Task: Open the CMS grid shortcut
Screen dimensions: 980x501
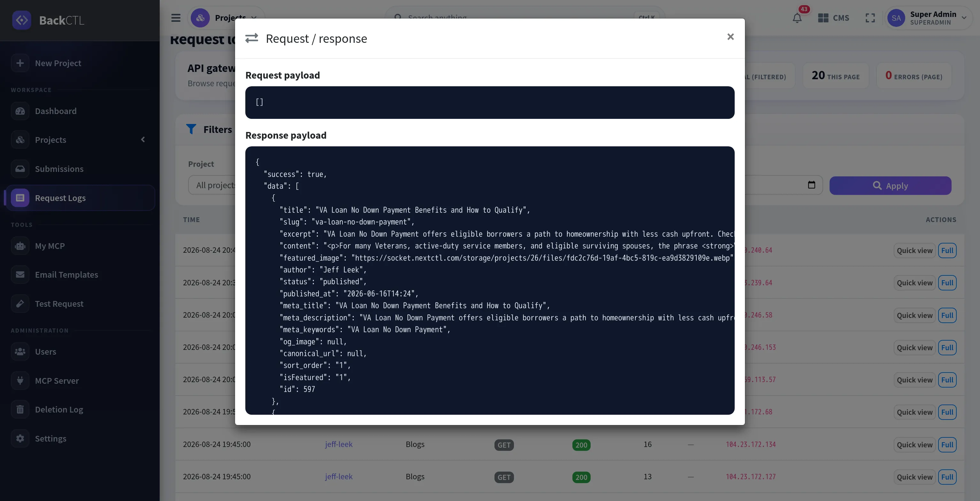Action: [833, 18]
